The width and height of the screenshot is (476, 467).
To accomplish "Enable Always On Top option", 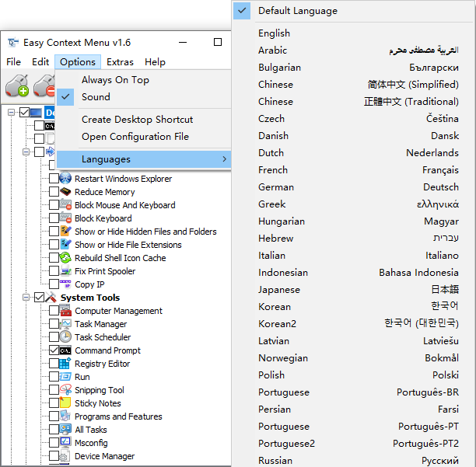I will (x=144, y=80).
